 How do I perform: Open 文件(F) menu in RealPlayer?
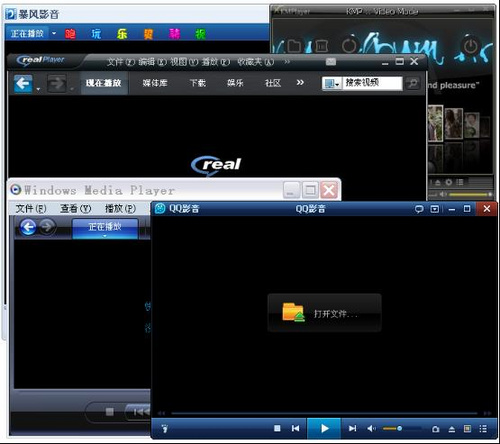coord(121,62)
